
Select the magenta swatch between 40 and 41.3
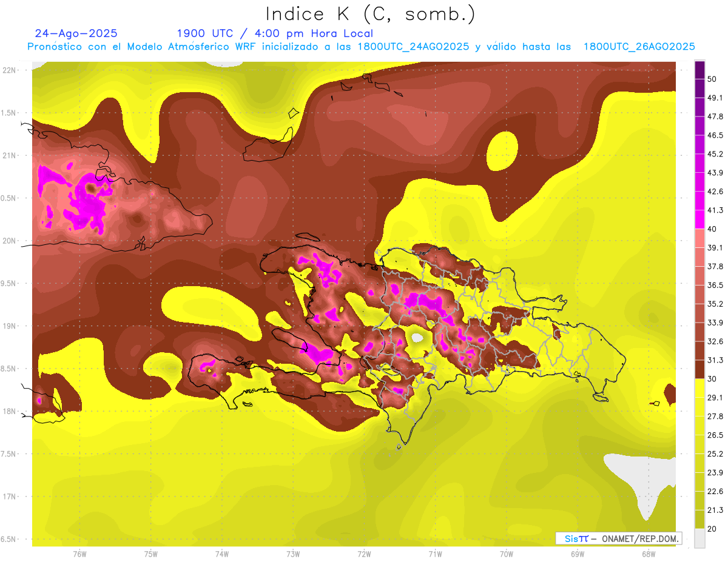coord(699,219)
